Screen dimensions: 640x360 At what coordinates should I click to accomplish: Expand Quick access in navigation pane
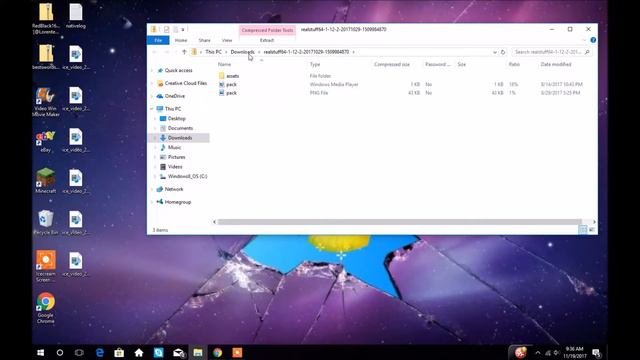152,71
